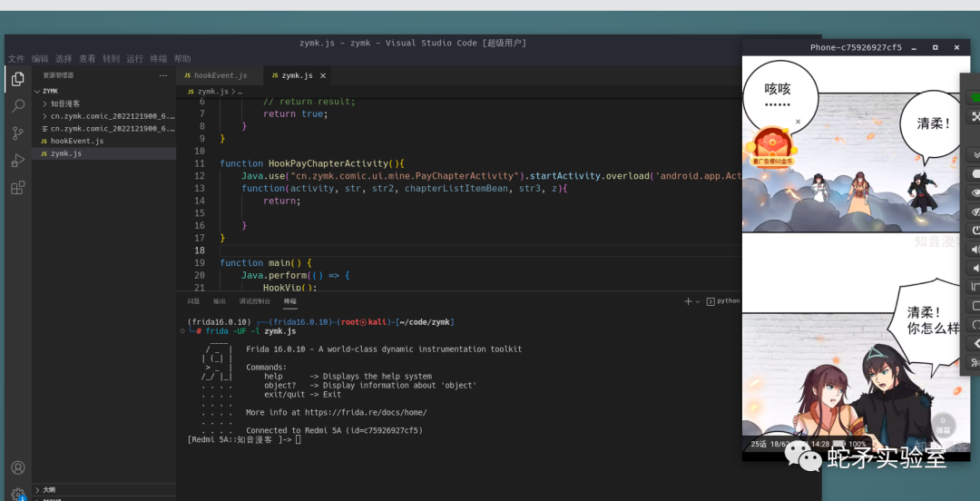
Task: Click the volume up toolbar button
Action: (x=974, y=250)
